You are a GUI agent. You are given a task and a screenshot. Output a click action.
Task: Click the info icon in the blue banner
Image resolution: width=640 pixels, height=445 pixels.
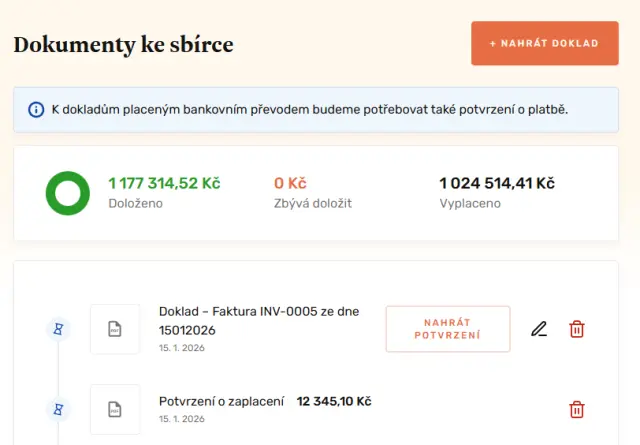[x=36, y=109]
